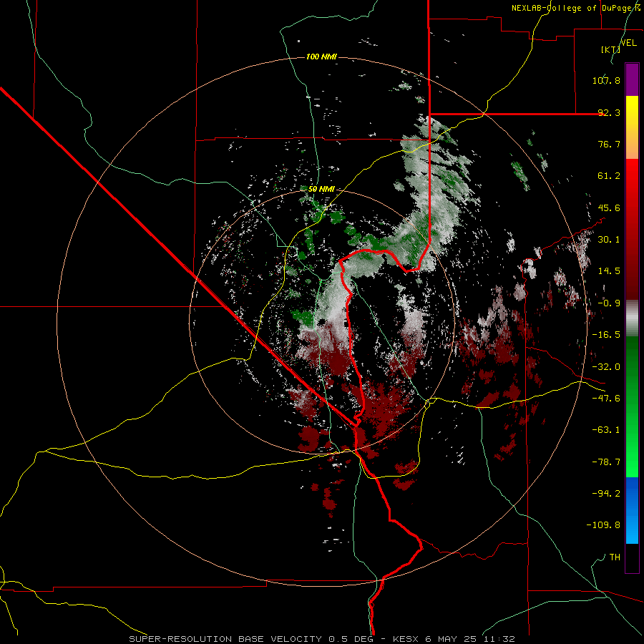This screenshot has width=644, height=644.
Task: Click the -32.0 legend value
Action: click(606, 367)
